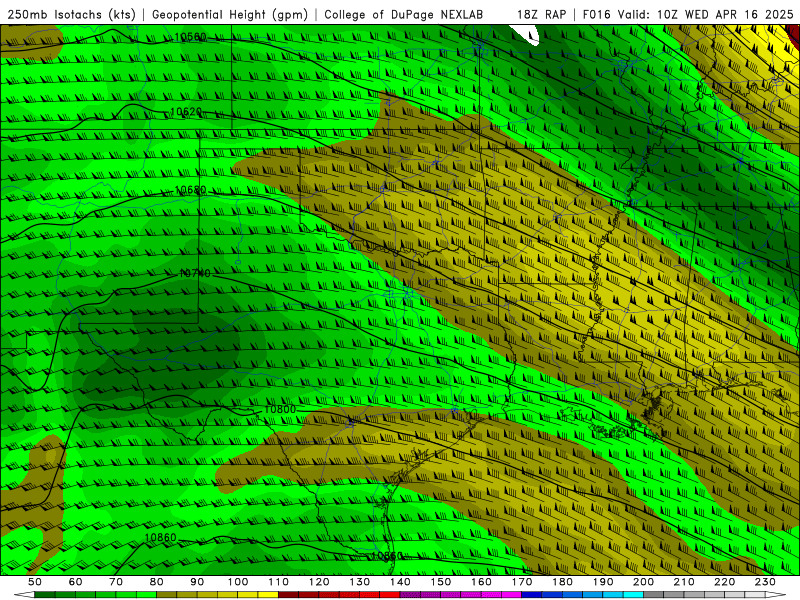Click the 'F016' forecast hour text
Image resolution: width=800 pixels, height=600 pixels.
[596, 15]
